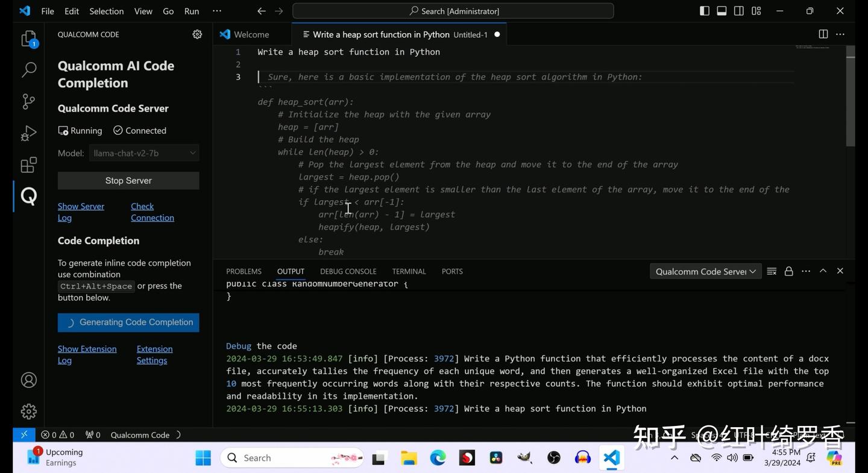
Task: Click the command center search box
Action: coord(453,11)
